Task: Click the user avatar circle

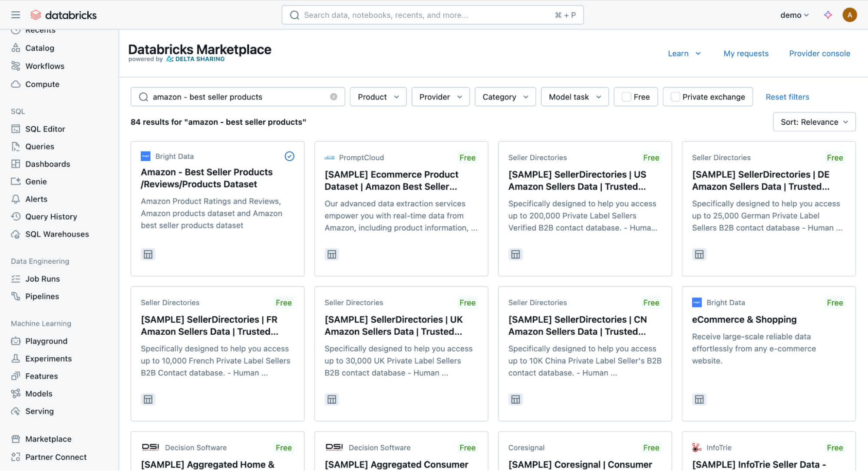Action: (850, 14)
